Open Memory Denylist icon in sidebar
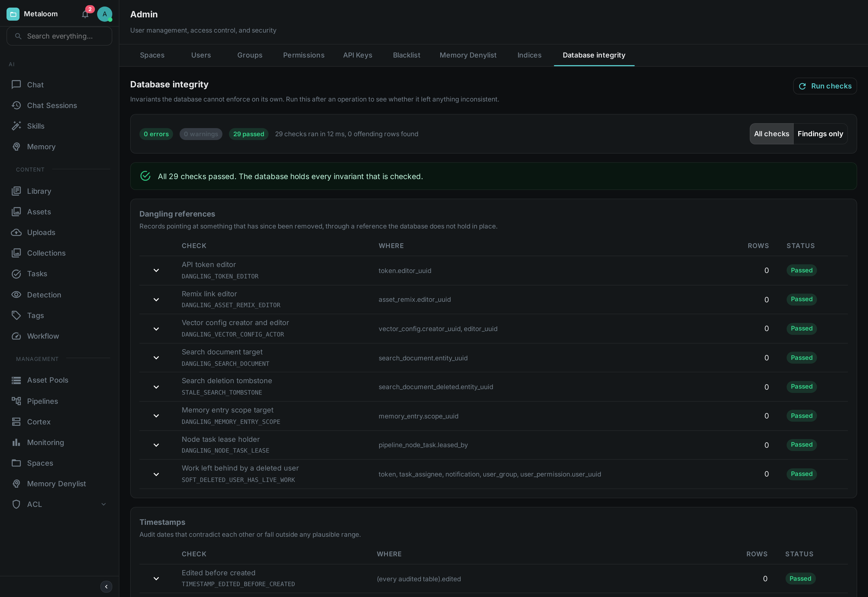Image resolution: width=868 pixels, height=597 pixels. click(16, 483)
